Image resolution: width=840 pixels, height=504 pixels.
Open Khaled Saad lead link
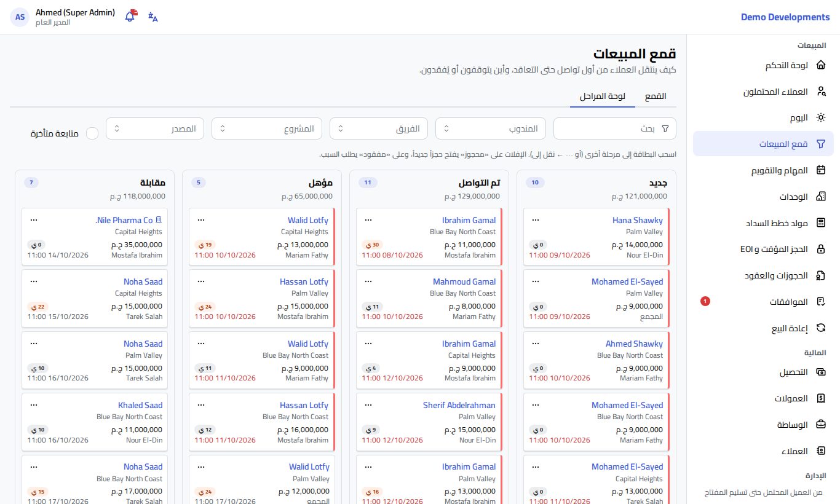pos(140,405)
